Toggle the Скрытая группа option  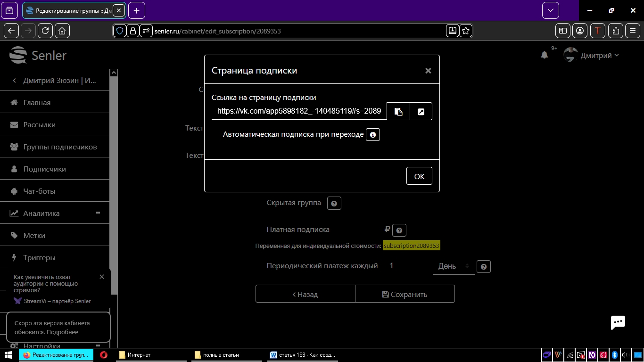click(293, 203)
